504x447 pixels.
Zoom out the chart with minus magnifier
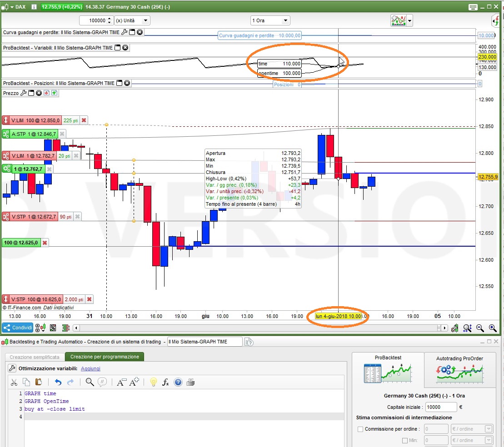click(x=480, y=328)
